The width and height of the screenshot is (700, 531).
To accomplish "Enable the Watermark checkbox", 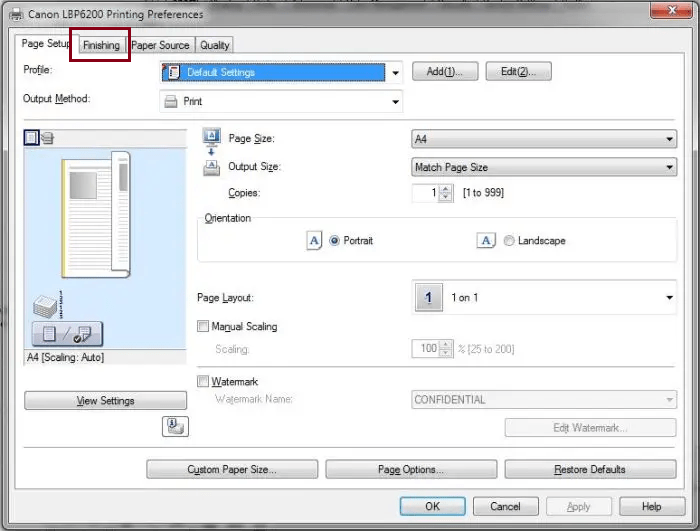I will [204, 382].
